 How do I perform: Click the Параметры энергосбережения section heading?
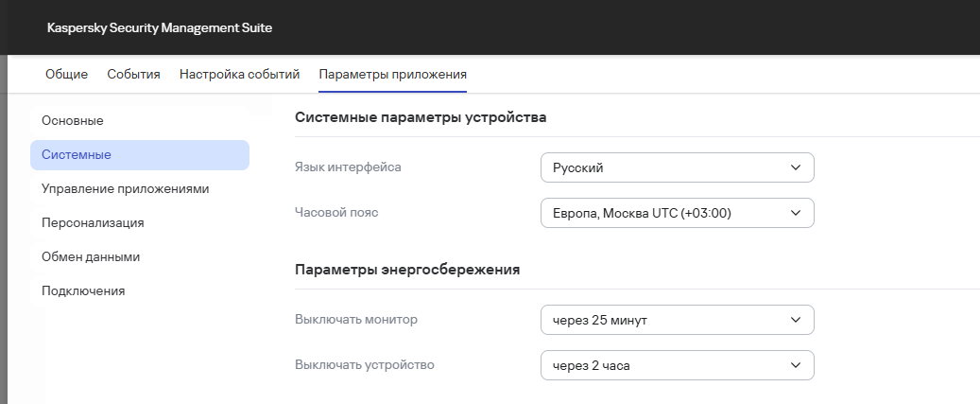(x=407, y=270)
